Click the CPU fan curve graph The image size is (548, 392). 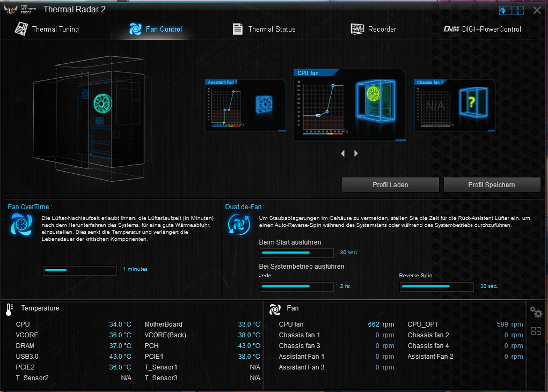[x=323, y=107]
